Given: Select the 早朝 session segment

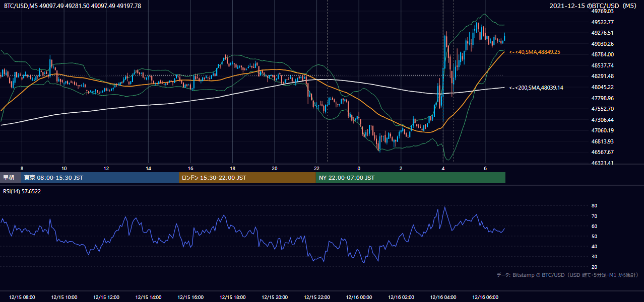Looking at the screenshot, I should (x=10, y=178).
